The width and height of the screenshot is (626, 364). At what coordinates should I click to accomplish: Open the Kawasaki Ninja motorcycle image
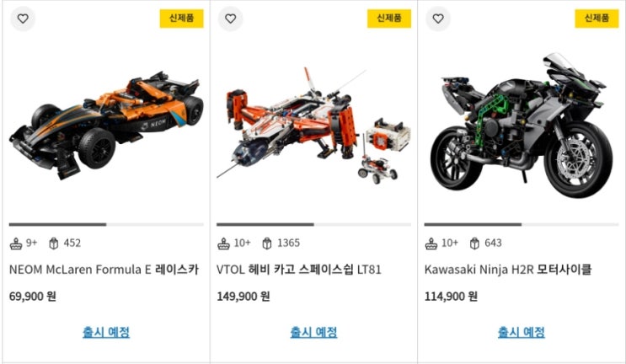click(x=522, y=125)
